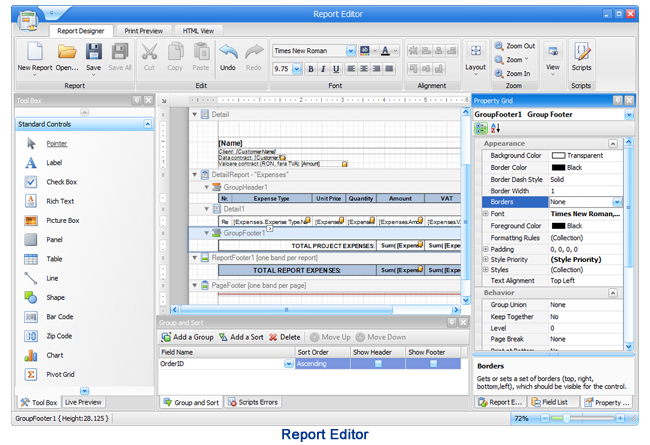Screen dimensions: 650x445
Task: Open the font size dropdown
Action: (x=297, y=69)
